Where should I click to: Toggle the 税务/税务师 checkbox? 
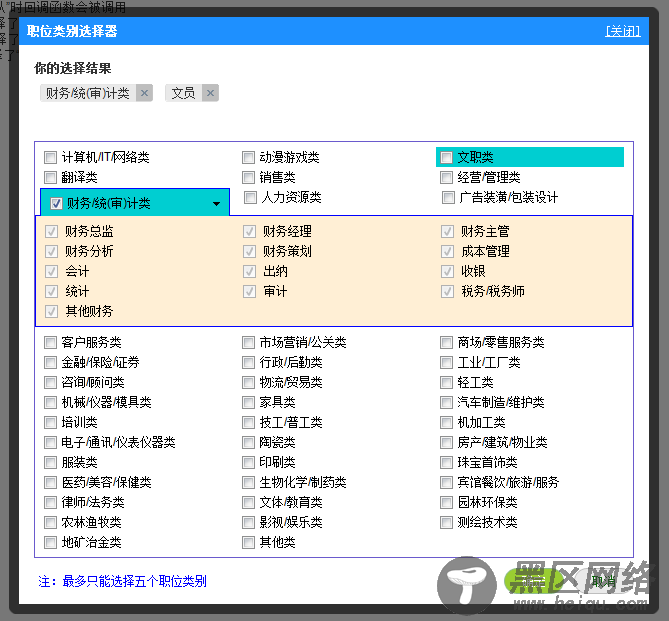point(448,292)
